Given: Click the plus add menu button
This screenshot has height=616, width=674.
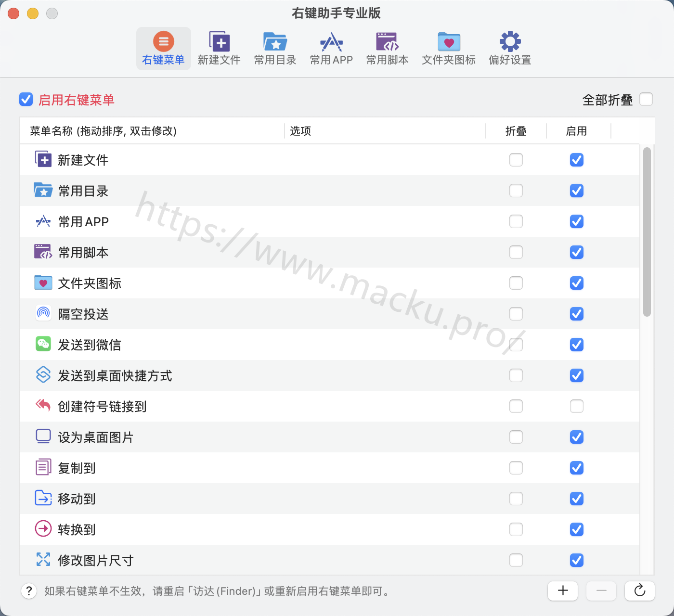Looking at the screenshot, I should (563, 590).
